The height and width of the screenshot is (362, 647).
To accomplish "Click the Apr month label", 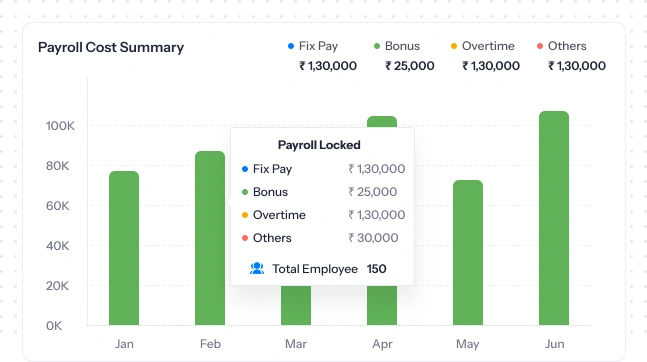I will pos(383,344).
